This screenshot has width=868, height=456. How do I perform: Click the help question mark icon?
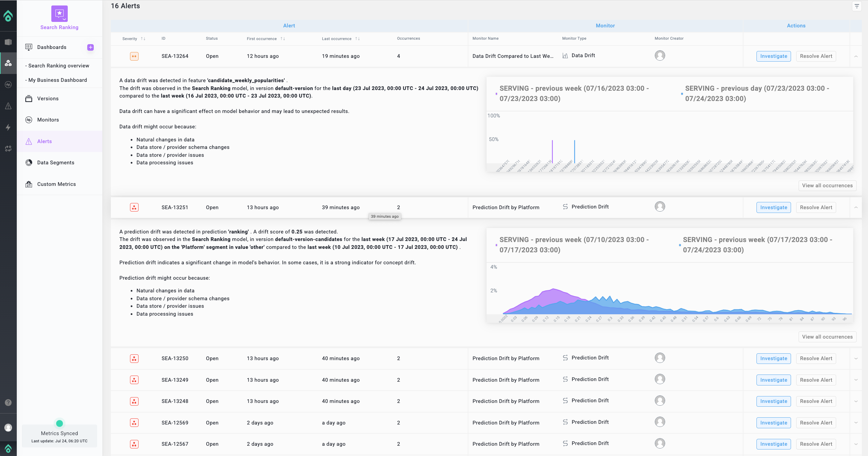pyautogui.click(x=8, y=403)
